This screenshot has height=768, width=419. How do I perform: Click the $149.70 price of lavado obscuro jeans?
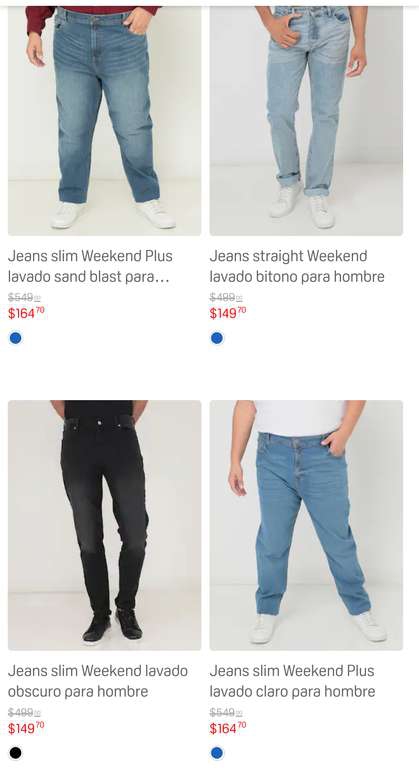[26, 728]
